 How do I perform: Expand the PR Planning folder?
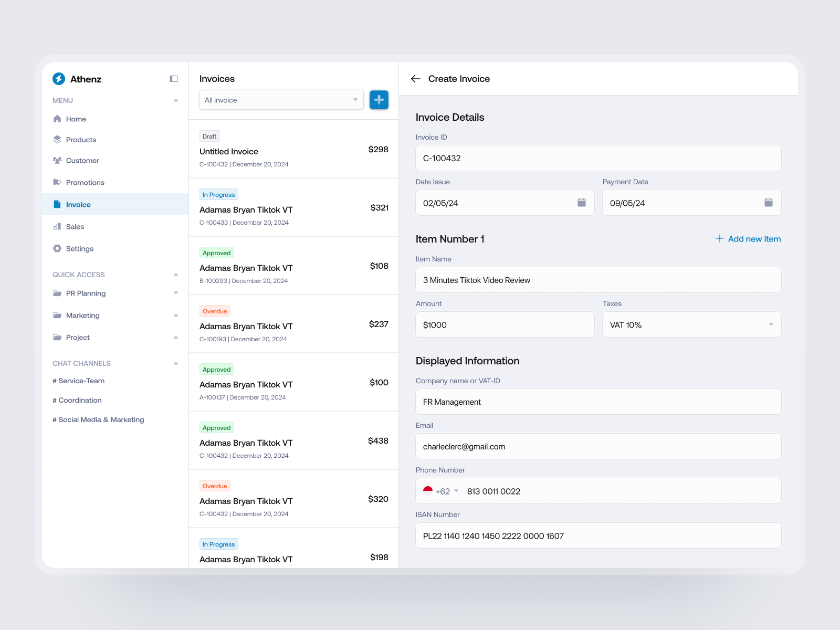(x=175, y=293)
